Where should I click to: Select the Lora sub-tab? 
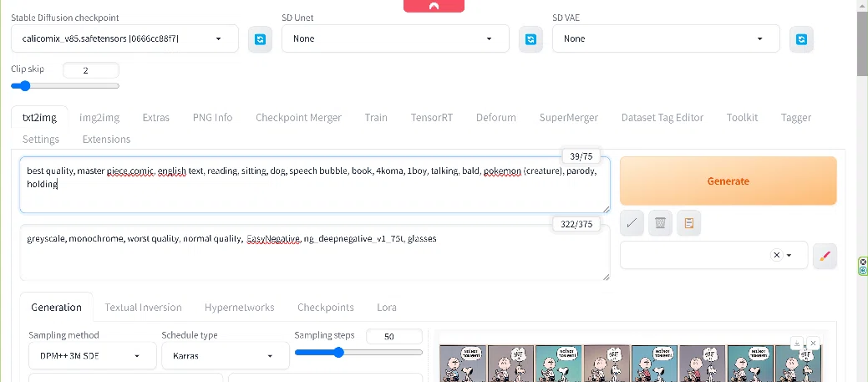tap(387, 308)
